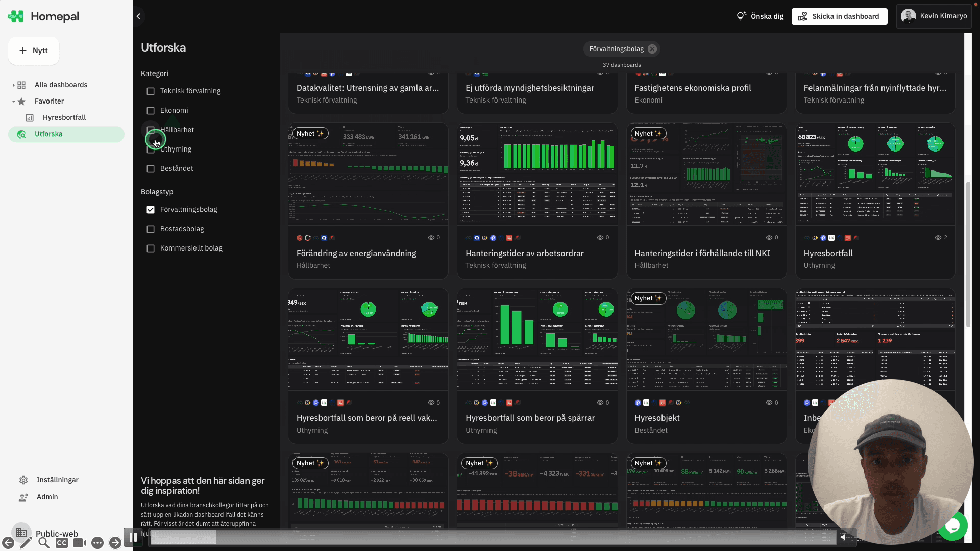Remove the Förvaltningsbolag filter chip
Image resolution: width=980 pixels, height=551 pixels.
[652, 49]
